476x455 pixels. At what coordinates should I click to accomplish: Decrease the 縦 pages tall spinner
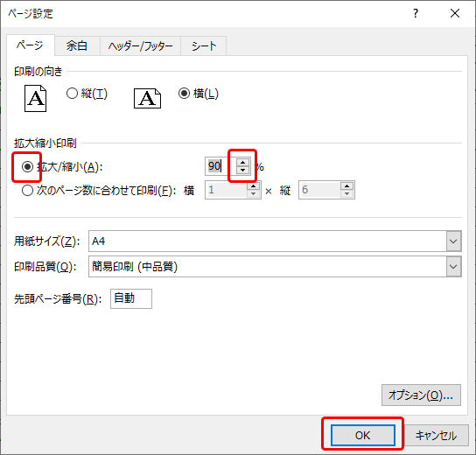pyautogui.click(x=346, y=193)
